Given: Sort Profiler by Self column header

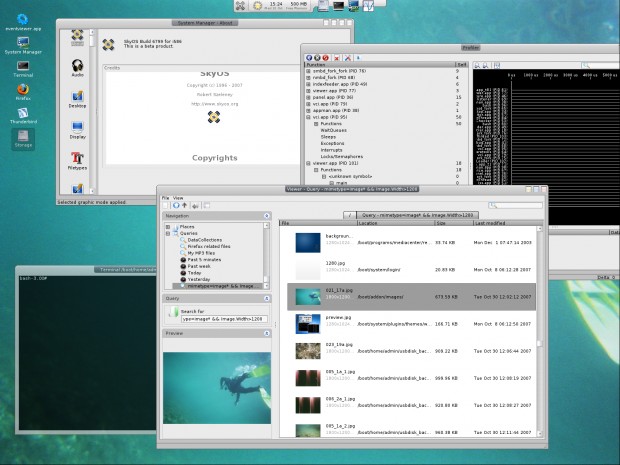Looking at the screenshot, I should 461,64.
